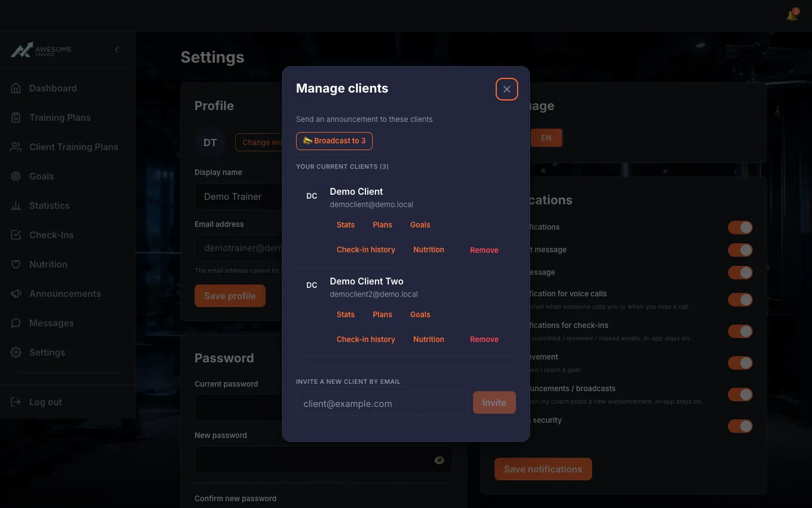The image size is (812, 508).
Task: Open Check-in history for Demo Client Two
Action: coord(366,339)
